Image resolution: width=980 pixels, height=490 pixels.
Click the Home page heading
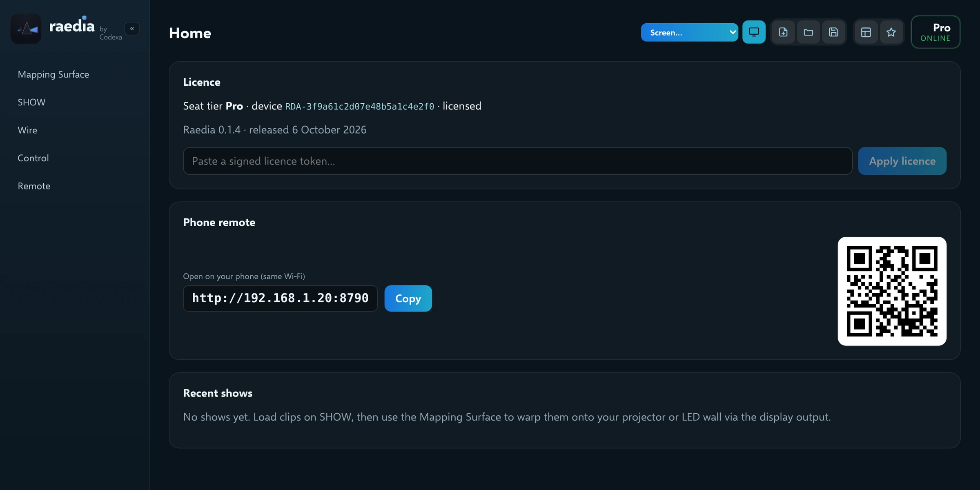[190, 33]
